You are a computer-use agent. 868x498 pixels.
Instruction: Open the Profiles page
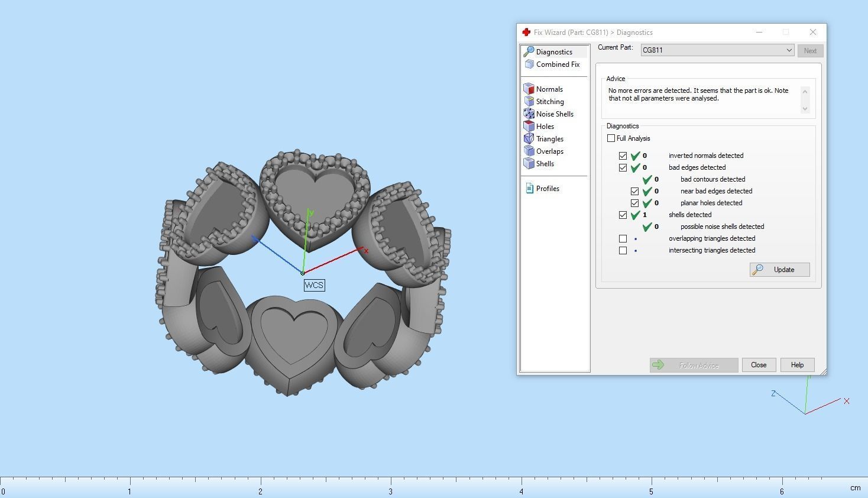(x=548, y=189)
